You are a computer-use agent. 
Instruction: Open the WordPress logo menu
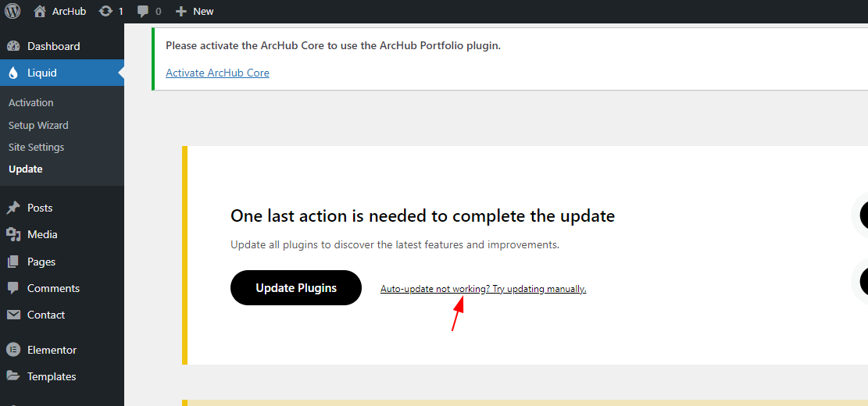tap(13, 11)
